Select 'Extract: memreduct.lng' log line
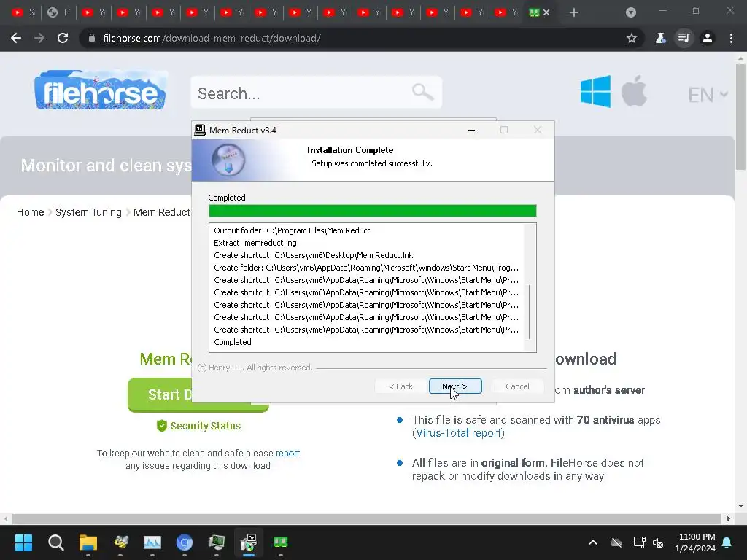The height and width of the screenshot is (560, 747). [x=255, y=243]
